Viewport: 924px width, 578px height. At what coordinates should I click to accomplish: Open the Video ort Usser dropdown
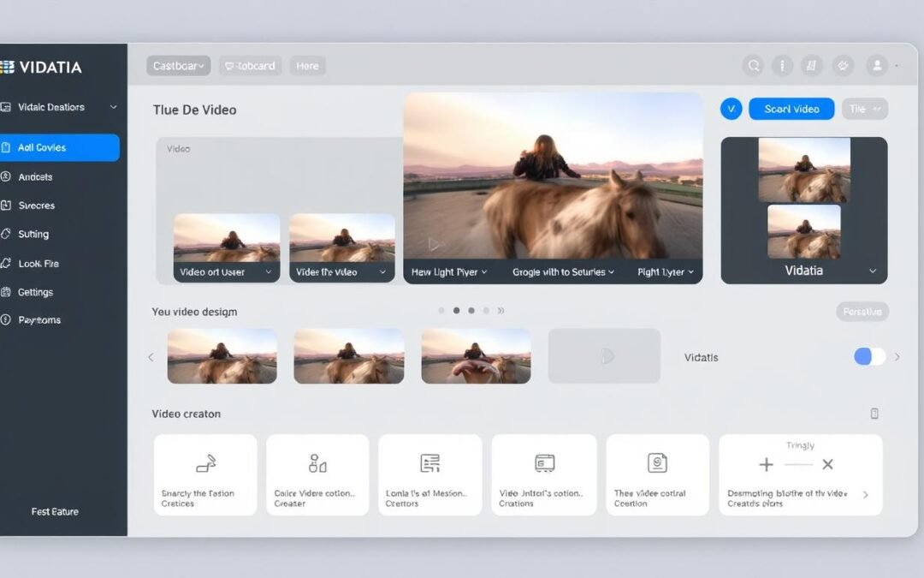click(226, 272)
